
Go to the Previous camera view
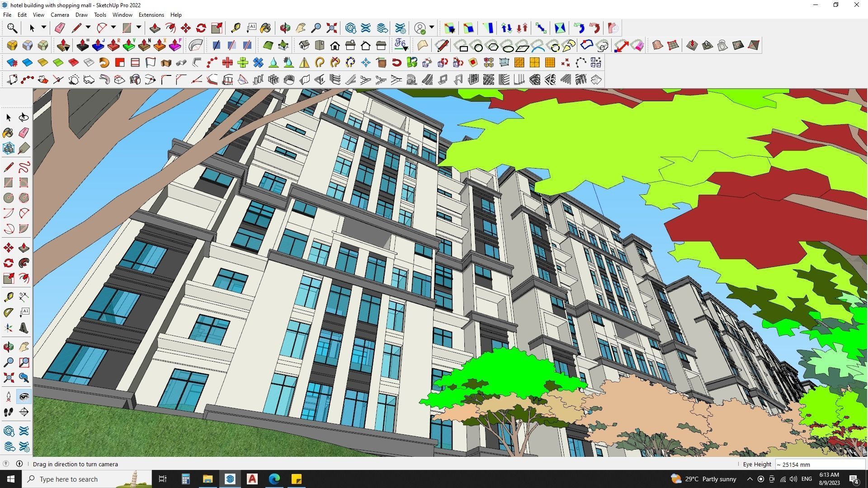coord(24,378)
